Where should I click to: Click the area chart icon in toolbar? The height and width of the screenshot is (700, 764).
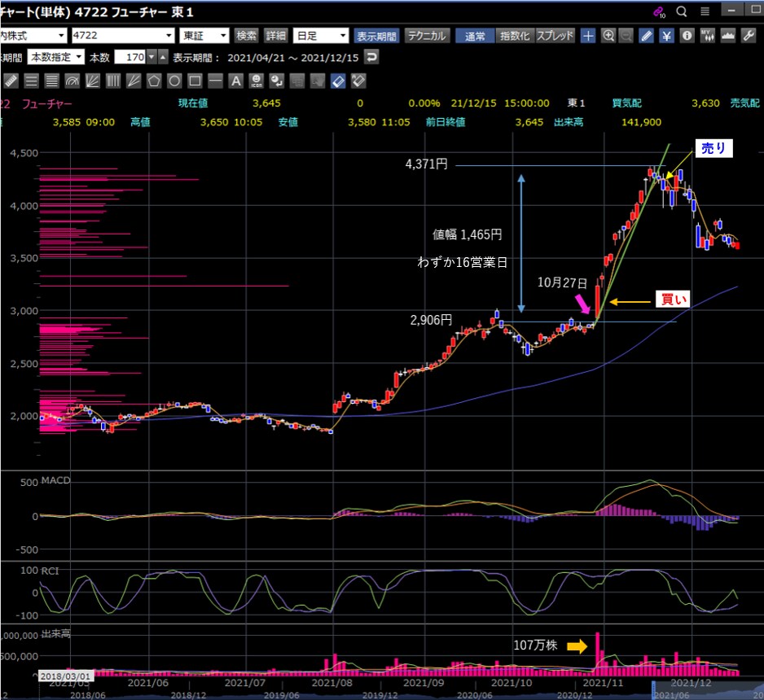click(x=728, y=36)
